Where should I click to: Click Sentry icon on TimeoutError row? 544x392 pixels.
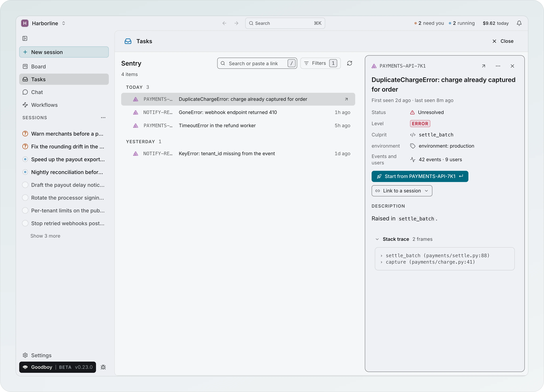point(135,125)
